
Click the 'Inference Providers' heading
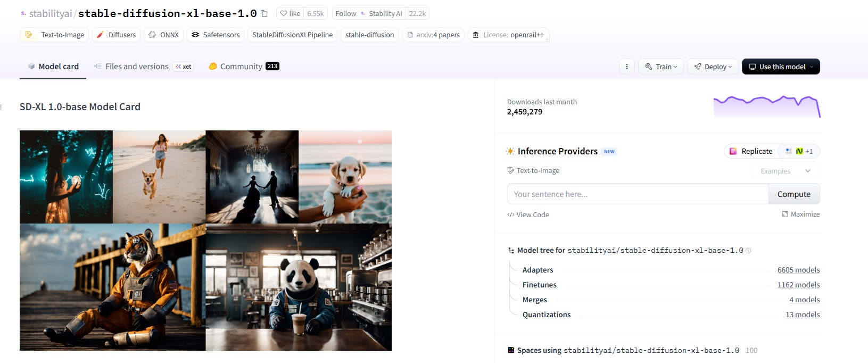click(557, 151)
